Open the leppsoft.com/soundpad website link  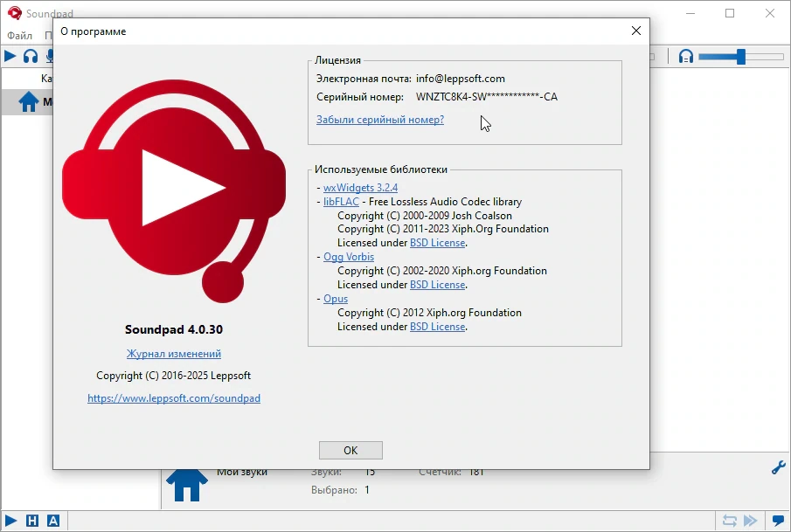(x=174, y=397)
